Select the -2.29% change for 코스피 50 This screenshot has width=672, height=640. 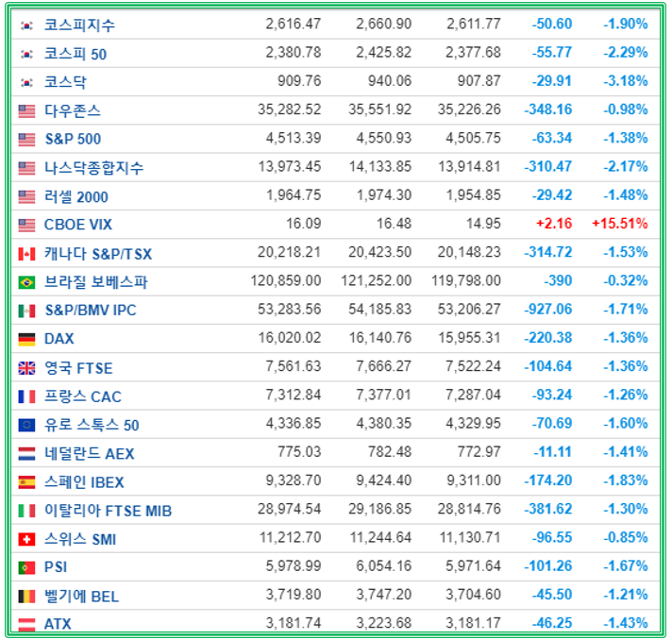tap(626, 52)
